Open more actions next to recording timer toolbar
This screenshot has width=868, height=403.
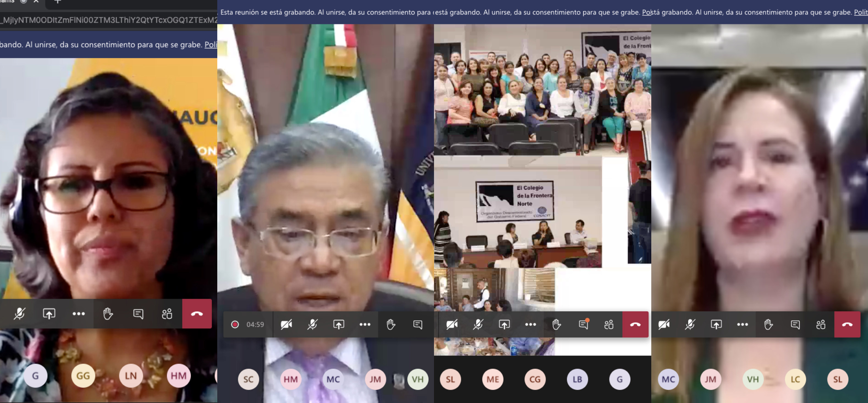pyautogui.click(x=365, y=325)
